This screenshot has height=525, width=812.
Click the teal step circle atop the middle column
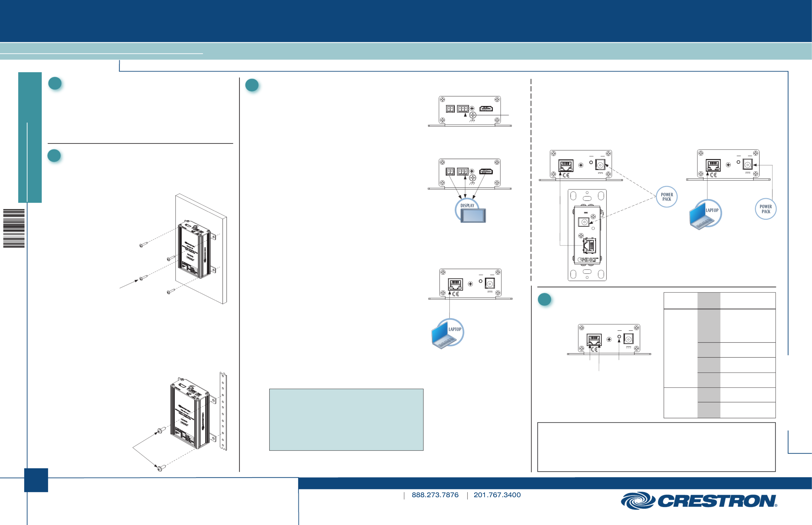click(x=252, y=85)
